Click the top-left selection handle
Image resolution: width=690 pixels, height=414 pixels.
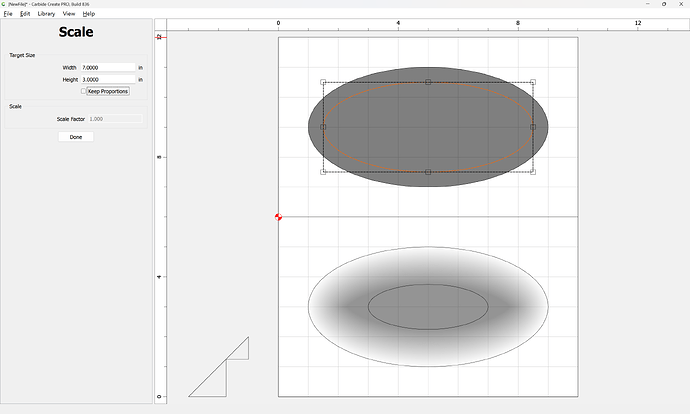(323, 83)
